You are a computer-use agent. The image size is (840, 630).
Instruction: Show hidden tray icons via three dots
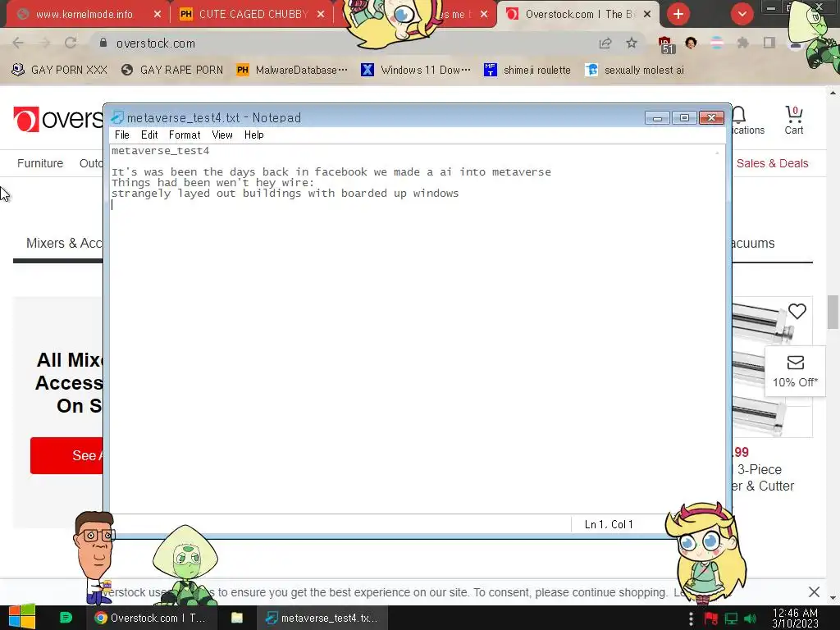pos(691,619)
